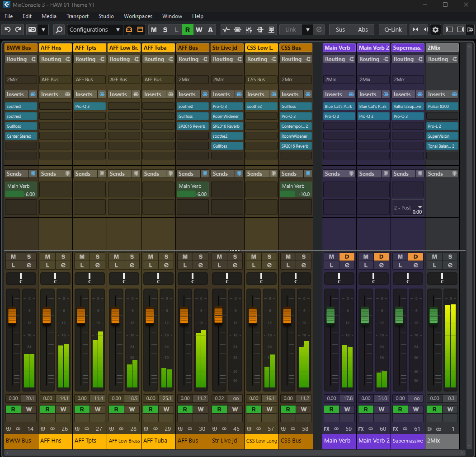Image resolution: width=476 pixels, height=457 pixels.
Task: Click the Q-Link button
Action: coord(393,29)
